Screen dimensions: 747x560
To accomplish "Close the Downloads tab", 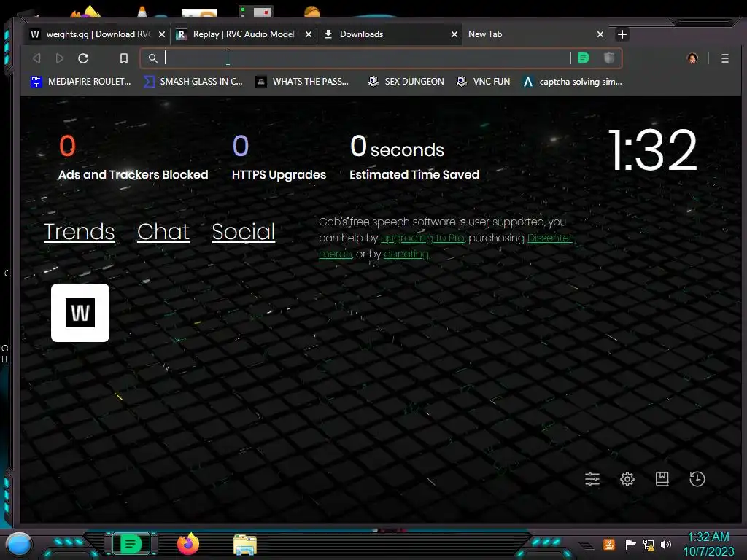I will tap(454, 34).
